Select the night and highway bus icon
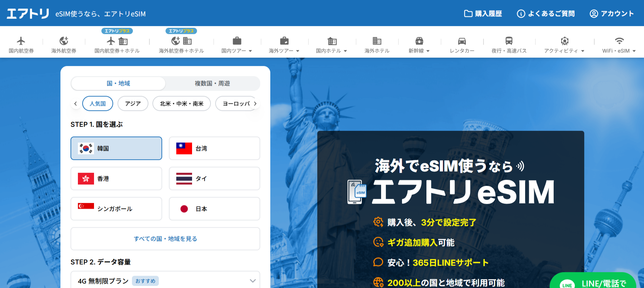Image resolution: width=644 pixels, height=288 pixels. click(x=509, y=41)
